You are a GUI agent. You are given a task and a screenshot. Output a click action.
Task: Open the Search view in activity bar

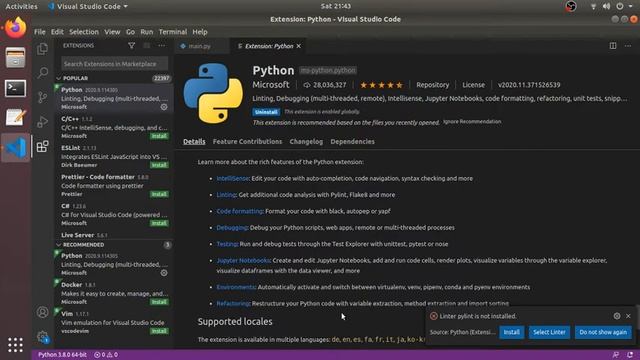(x=42, y=73)
